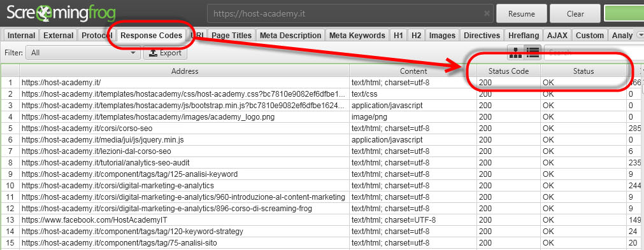Viewport: 644px width, 250px height.
Task: Click the text/css content cell
Action: tap(413, 94)
